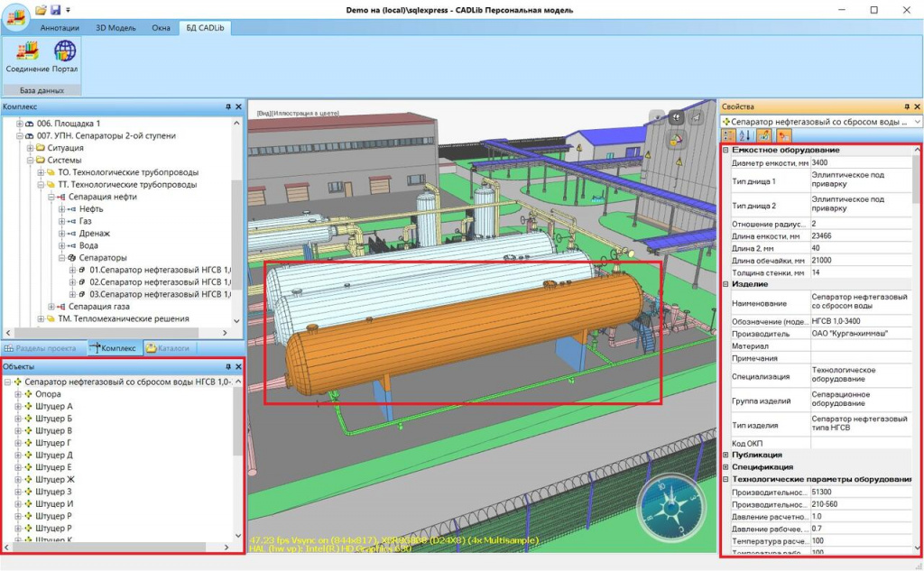Collapse 007. УПН. Сепараторы 2-ой ступени node
The image size is (924, 571).
pyautogui.click(x=20, y=135)
